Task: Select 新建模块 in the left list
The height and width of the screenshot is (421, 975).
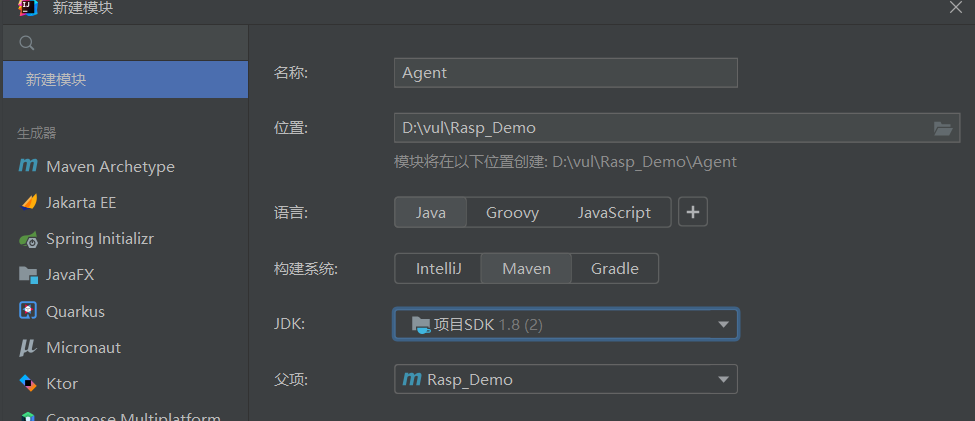Action: [x=124, y=79]
